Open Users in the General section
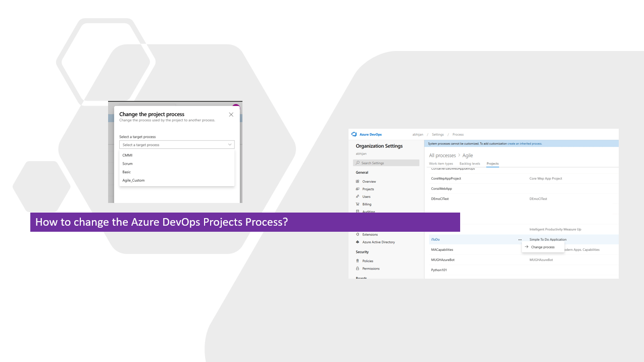The width and height of the screenshot is (644, 362). [x=366, y=196]
